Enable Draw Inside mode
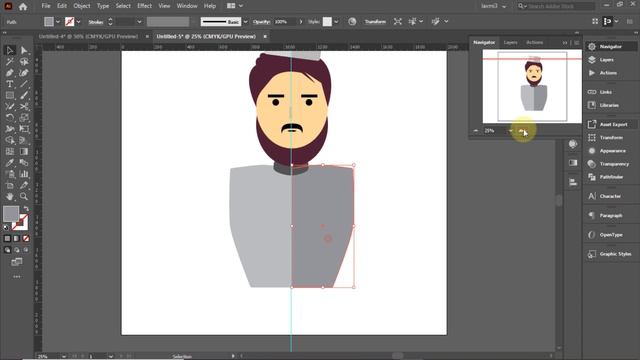The height and width of the screenshot is (360, 640). 26,250
